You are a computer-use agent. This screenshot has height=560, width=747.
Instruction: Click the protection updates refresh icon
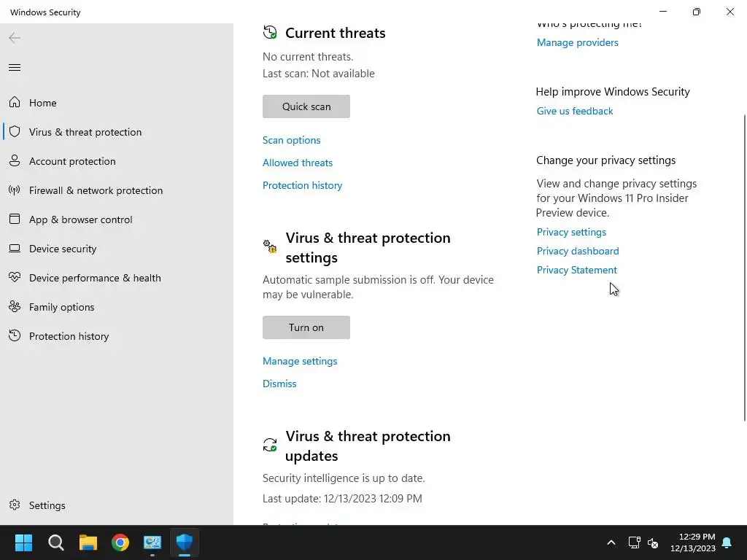click(270, 445)
